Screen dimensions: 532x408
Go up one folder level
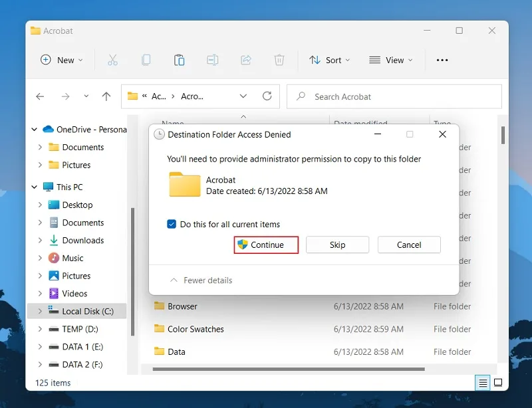tap(106, 96)
